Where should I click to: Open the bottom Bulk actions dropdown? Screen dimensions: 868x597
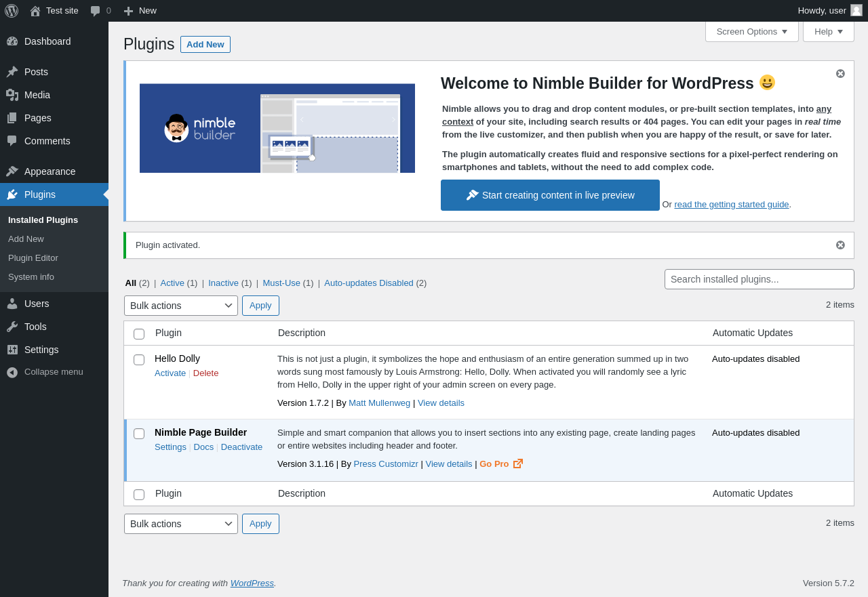(x=181, y=524)
